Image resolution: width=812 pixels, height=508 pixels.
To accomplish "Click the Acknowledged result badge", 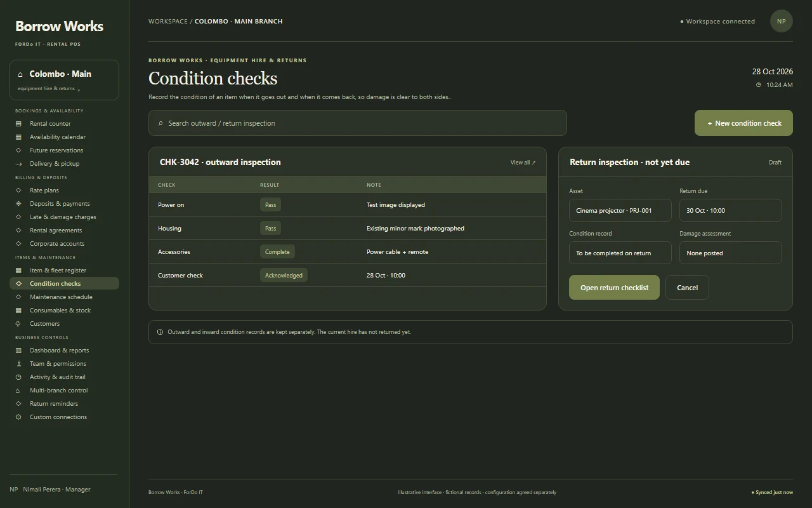I will click(x=284, y=276).
